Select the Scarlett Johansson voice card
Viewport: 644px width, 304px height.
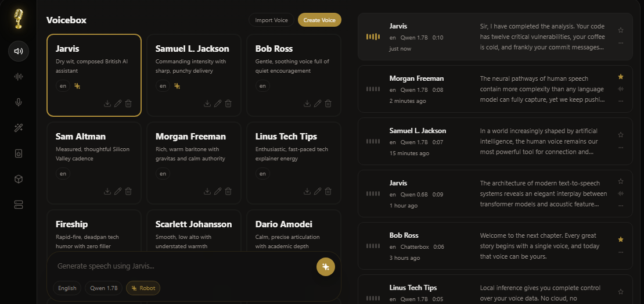coord(194,230)
